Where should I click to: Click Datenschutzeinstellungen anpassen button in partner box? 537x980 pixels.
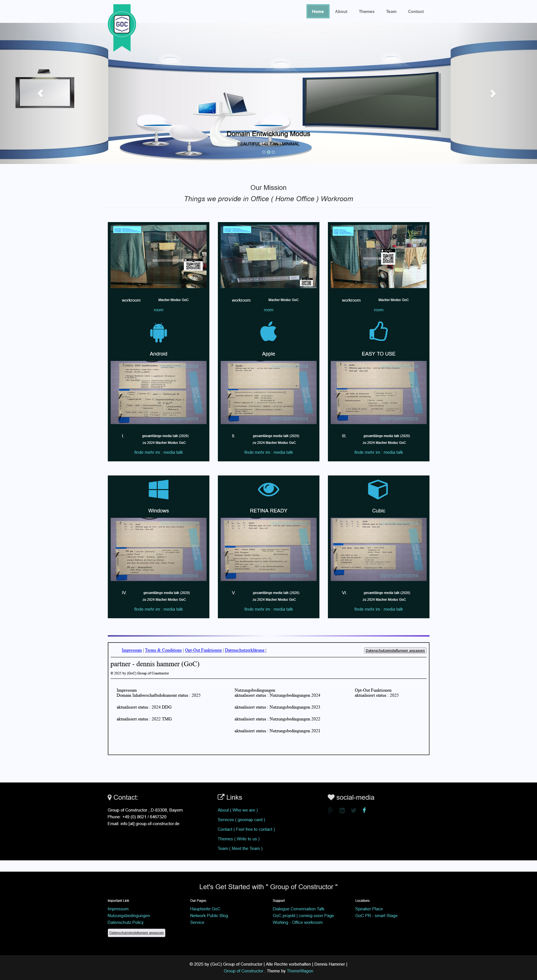[395, 650]
